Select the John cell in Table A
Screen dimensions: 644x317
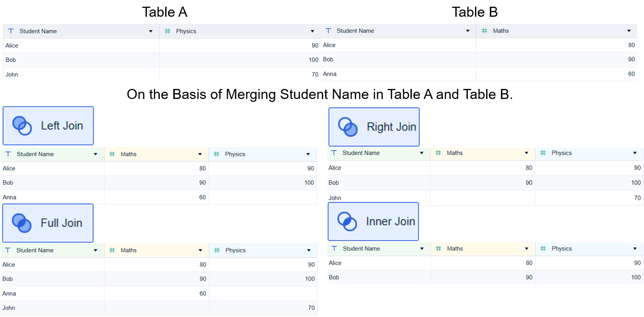(x=12, y=75)
